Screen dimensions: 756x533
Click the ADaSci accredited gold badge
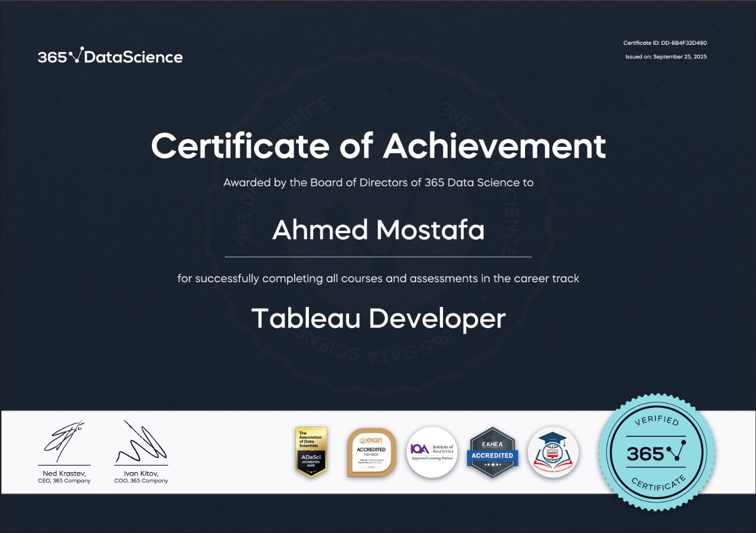coord(311,452)
